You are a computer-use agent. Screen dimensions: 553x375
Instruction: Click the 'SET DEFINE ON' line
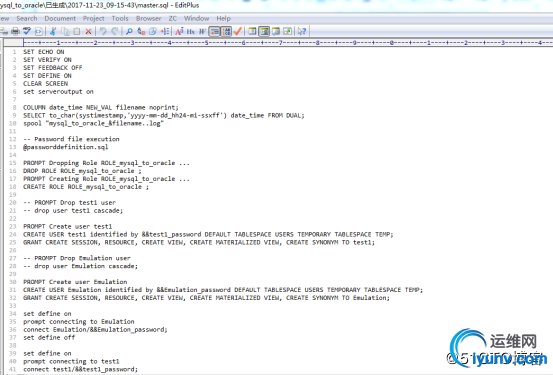[x=47, y=75]
